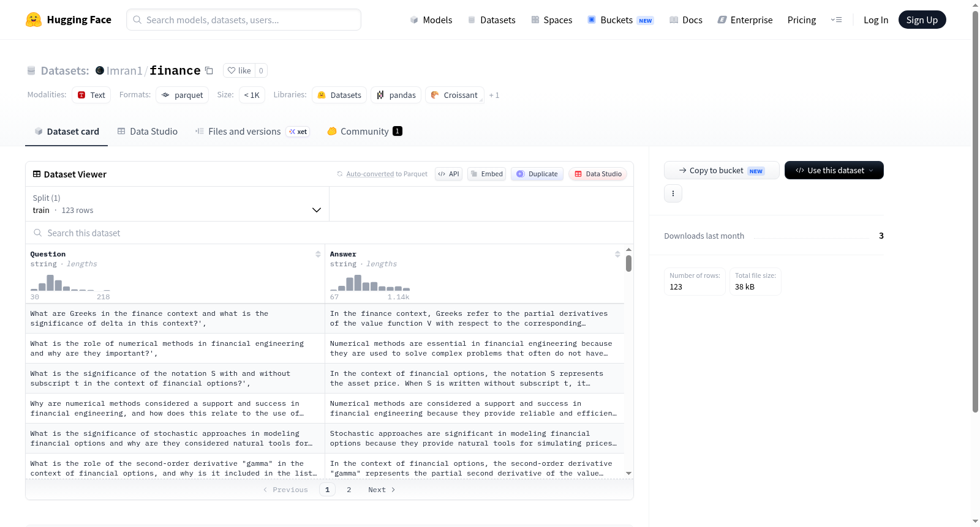The width and height of the screenshot is (980, 527).
Task: Click Log In
Action: click(x=876, y=20)
